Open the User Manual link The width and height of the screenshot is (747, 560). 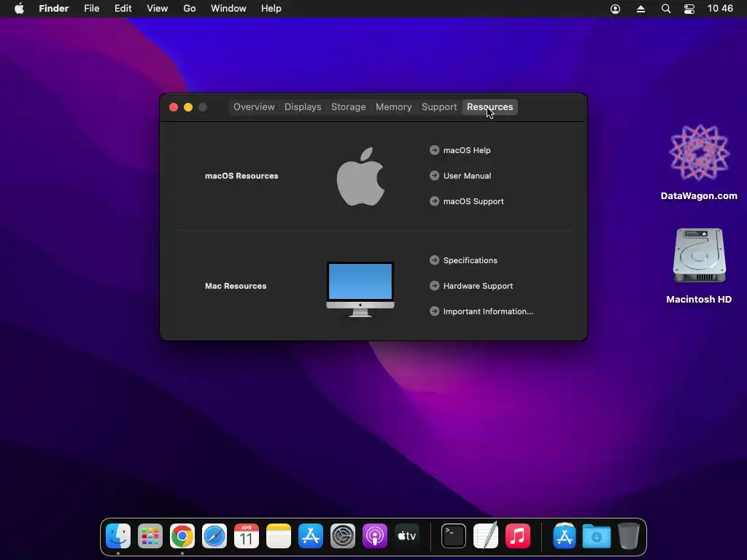(x=468, y=176)
